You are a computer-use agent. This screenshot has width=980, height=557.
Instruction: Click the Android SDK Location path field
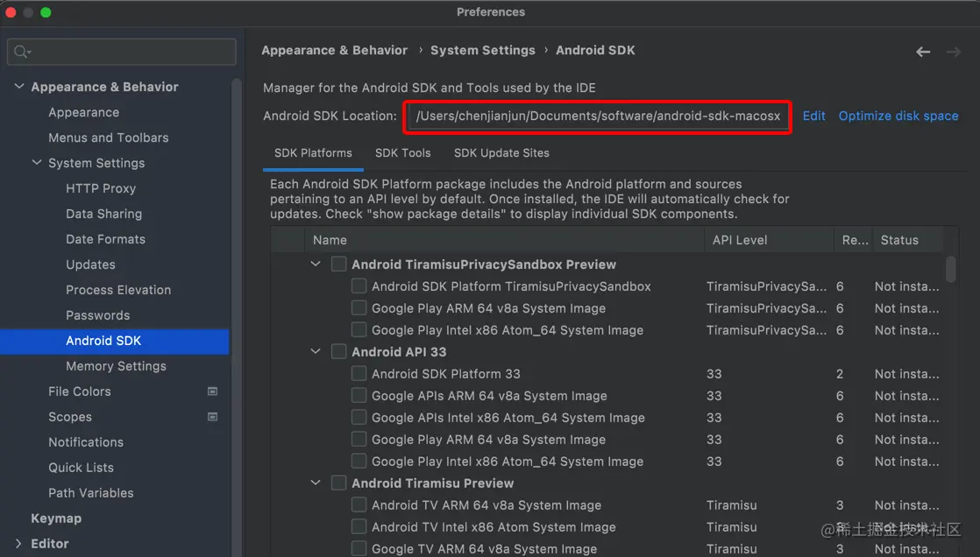click(x=598, y=116)
